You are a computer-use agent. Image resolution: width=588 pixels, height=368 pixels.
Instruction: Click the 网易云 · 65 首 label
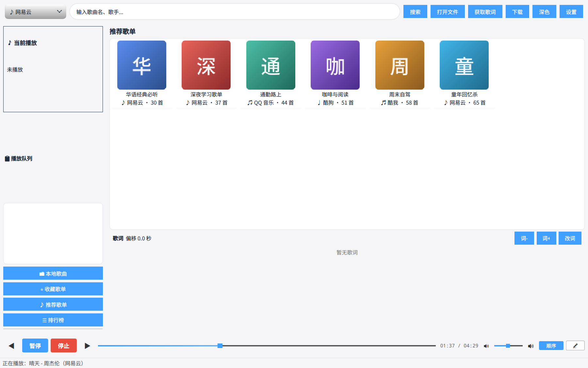click(464, 103)
